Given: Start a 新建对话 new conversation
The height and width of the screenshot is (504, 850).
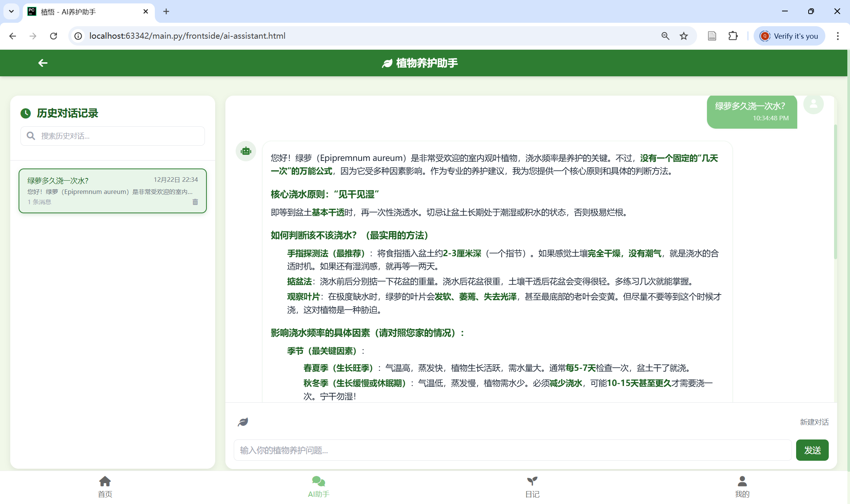Looking at the screenshot, I should click(x=814, y=422).
